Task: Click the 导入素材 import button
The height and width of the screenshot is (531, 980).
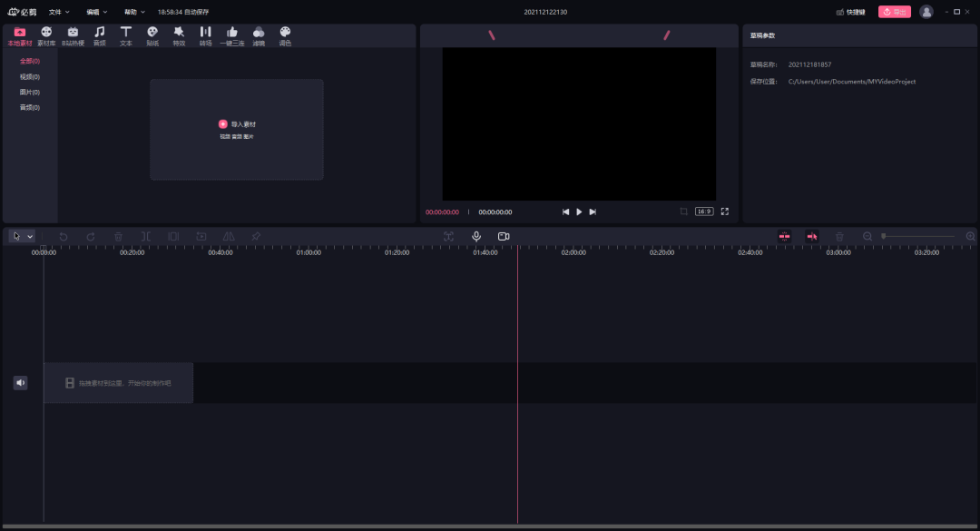Action: pyautogui.click(x=237, y=123)
